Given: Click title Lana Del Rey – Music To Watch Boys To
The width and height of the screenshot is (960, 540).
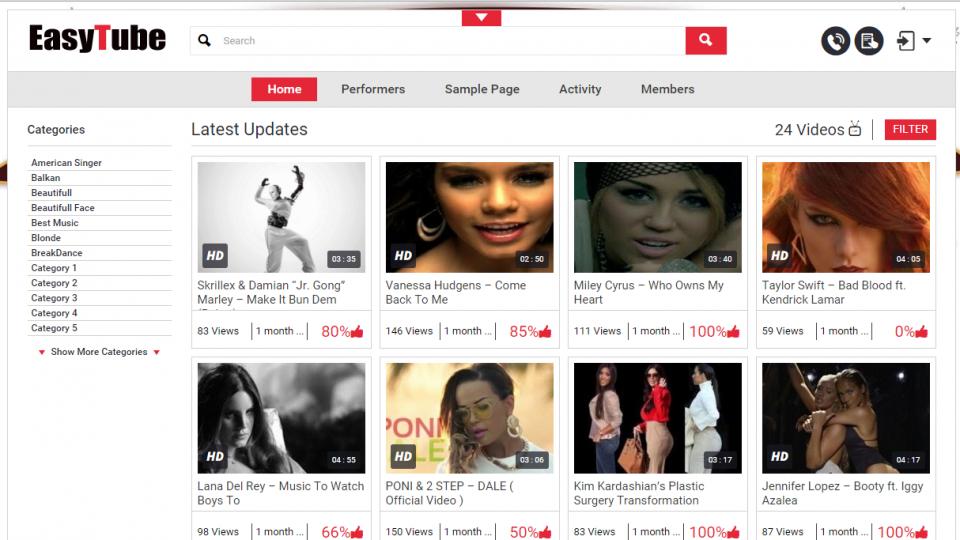Looking at the screenshot, I should tap(280, 493).
